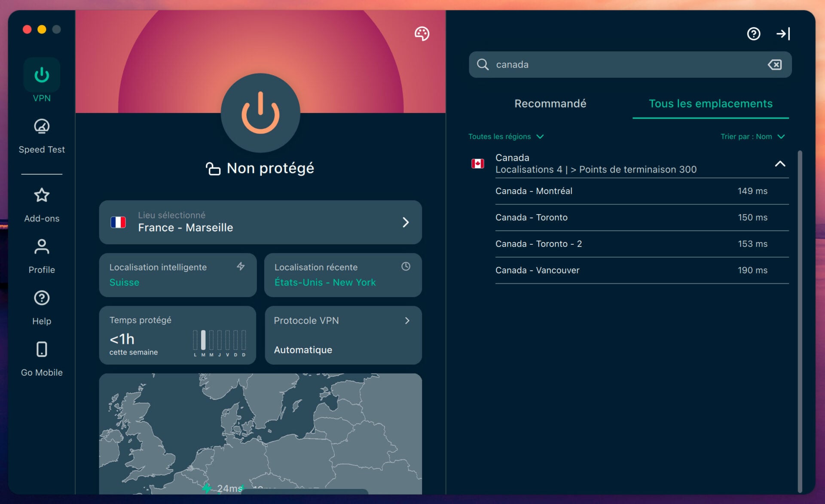Open the Add-ons panel
Viewport: 825px width, 504px height.
tap(41, 202)
